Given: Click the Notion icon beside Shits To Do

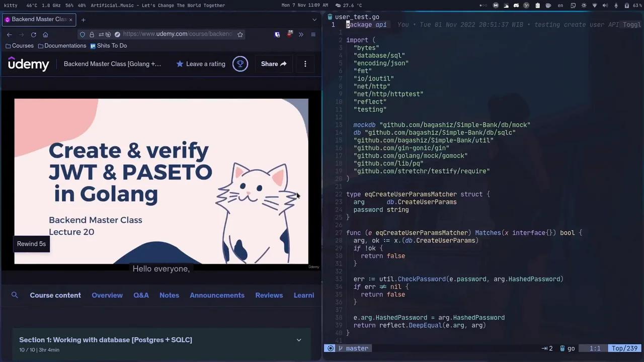Looking at the screenshot, I should point(93,46).
